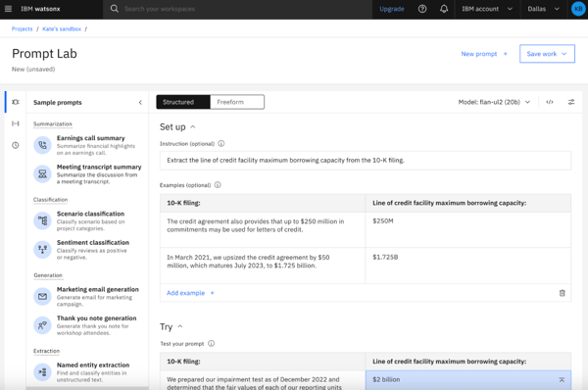Click the Upgrade link

coord(391,9)
